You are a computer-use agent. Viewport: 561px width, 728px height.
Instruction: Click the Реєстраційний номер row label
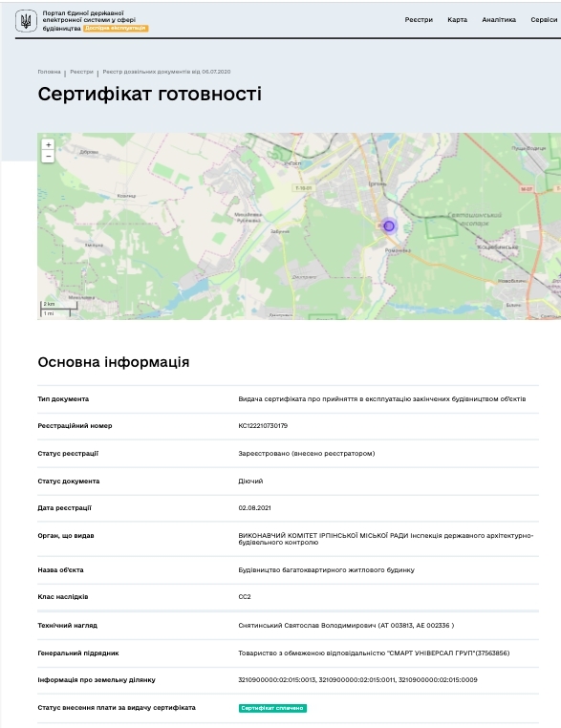coord(75,426)
